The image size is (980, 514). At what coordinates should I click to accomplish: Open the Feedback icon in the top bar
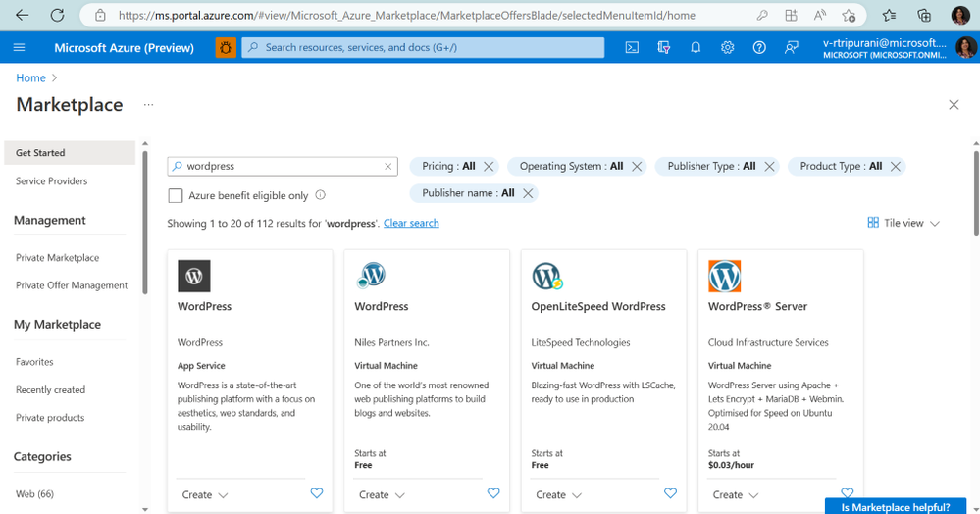(792, 47)
